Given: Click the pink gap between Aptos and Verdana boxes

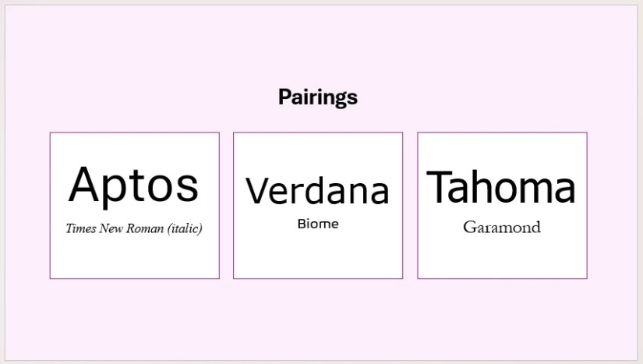Looking at the screenshot, I should pyautogui.click(x=226, y=205).
